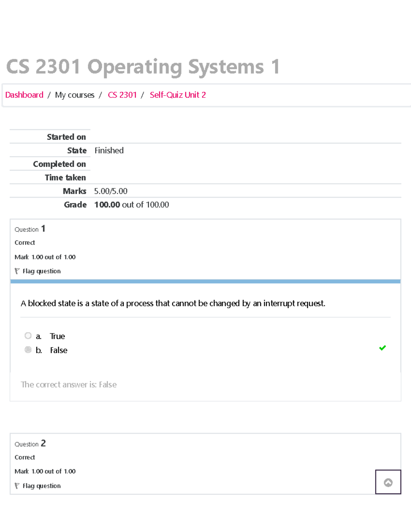This screenshot has height=532, width=411.
Task: Open the Self-Quiz Unit 2 breadcrumb link
Action: (x=177, y=95)
